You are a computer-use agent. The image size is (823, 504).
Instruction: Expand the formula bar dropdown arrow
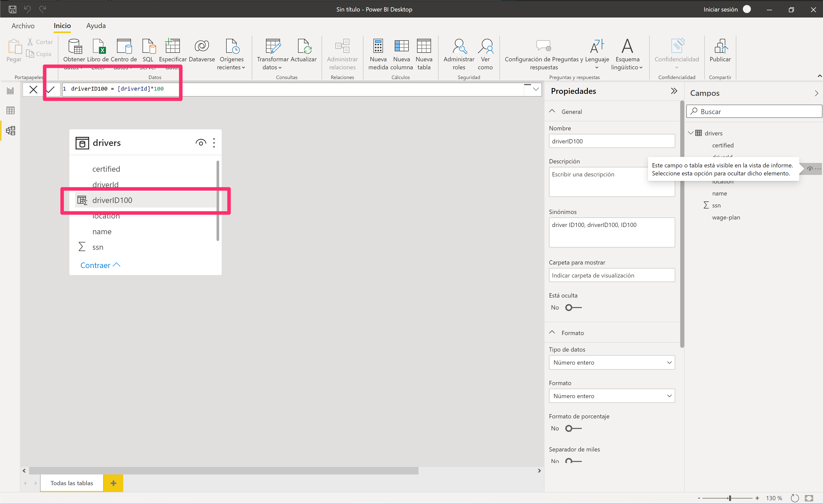pos(536,89)
